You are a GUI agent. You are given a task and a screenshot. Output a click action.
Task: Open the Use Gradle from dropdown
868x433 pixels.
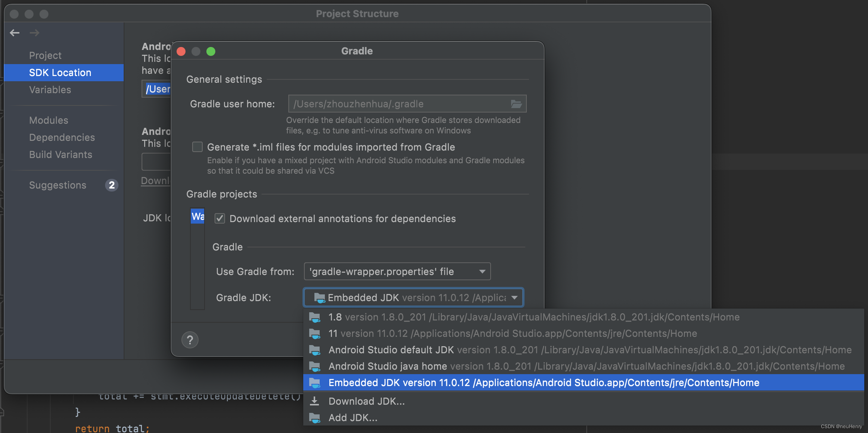click(x=397, y=272)
